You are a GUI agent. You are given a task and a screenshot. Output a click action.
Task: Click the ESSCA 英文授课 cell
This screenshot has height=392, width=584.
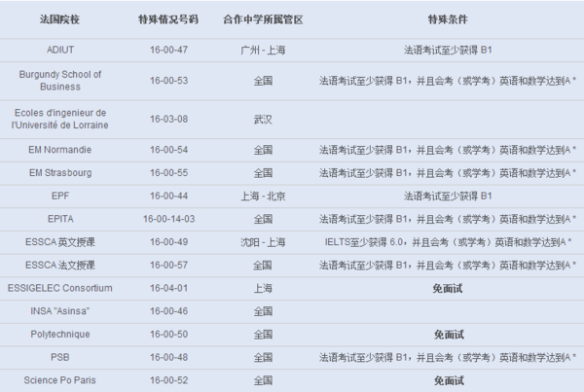(60, 242)
